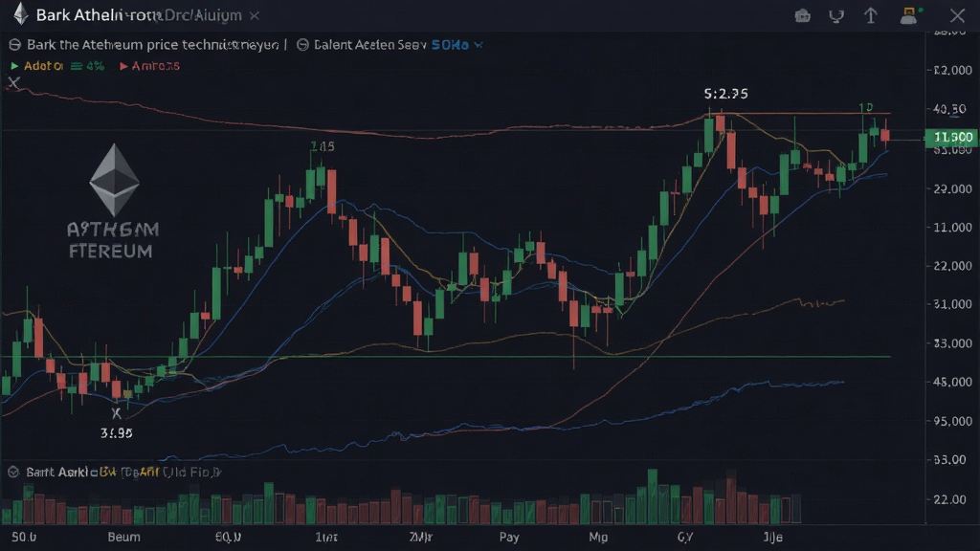Click the green 11.900 current price tag
The height and width of the screenshot is (551, 980).
(951, 137)
